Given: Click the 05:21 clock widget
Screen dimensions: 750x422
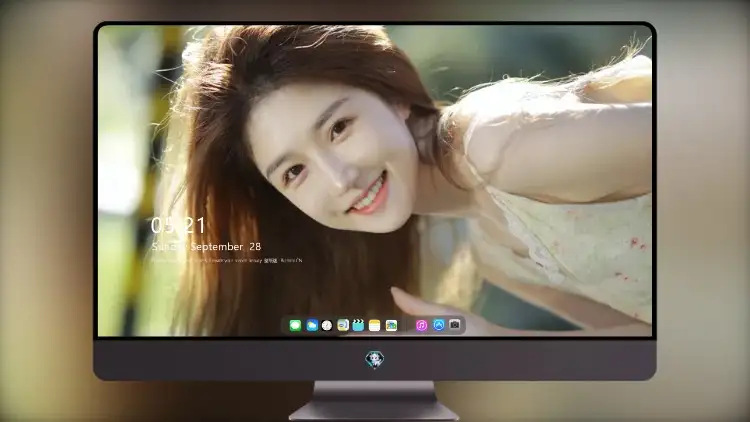Looking at the screenshot, I should click(178, 225).
